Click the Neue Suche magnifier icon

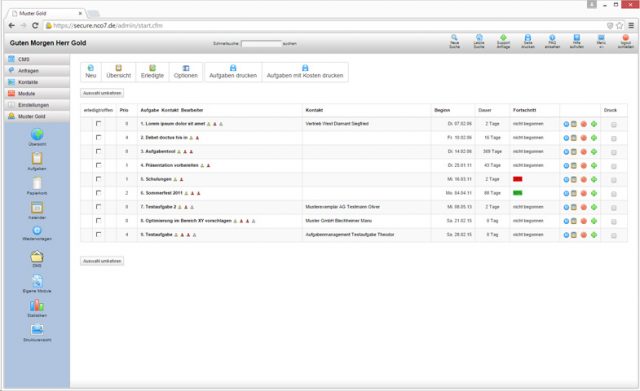click(x=454, y=38)
